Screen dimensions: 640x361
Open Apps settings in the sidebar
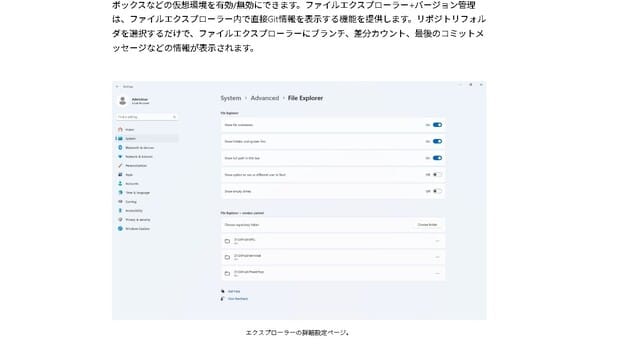(125, 174)
